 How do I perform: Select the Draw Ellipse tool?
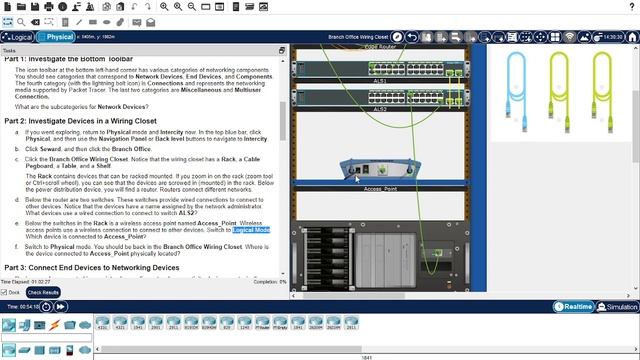point(107,22)
